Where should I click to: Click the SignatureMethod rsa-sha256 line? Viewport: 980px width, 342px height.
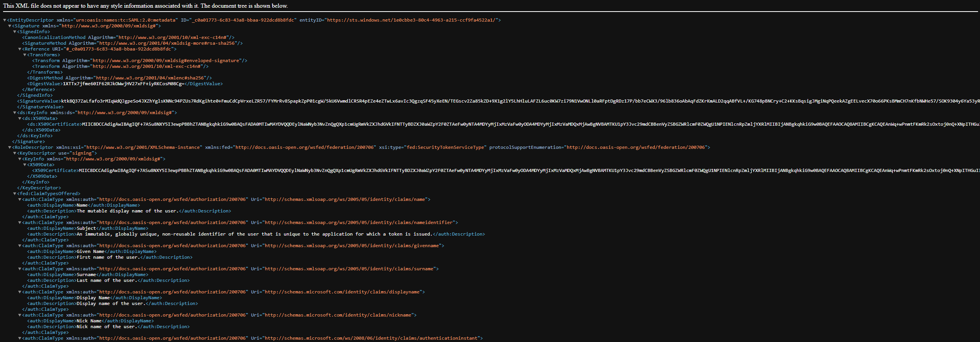(x=132, y=43)
